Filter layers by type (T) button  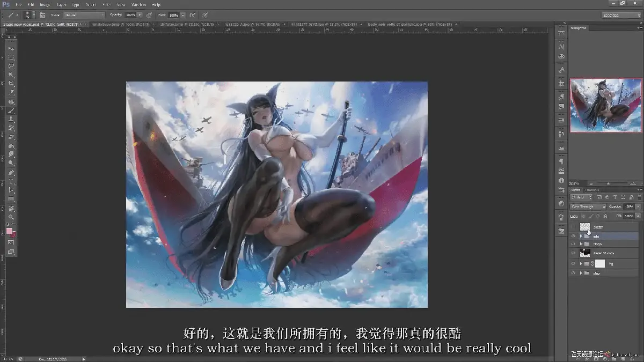click(x=614, y=197)
